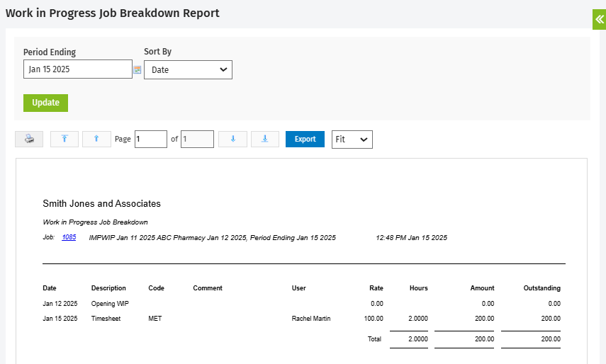
Task: Click the Hours column header
Action: pyautogui.click(x=419, y=288)
